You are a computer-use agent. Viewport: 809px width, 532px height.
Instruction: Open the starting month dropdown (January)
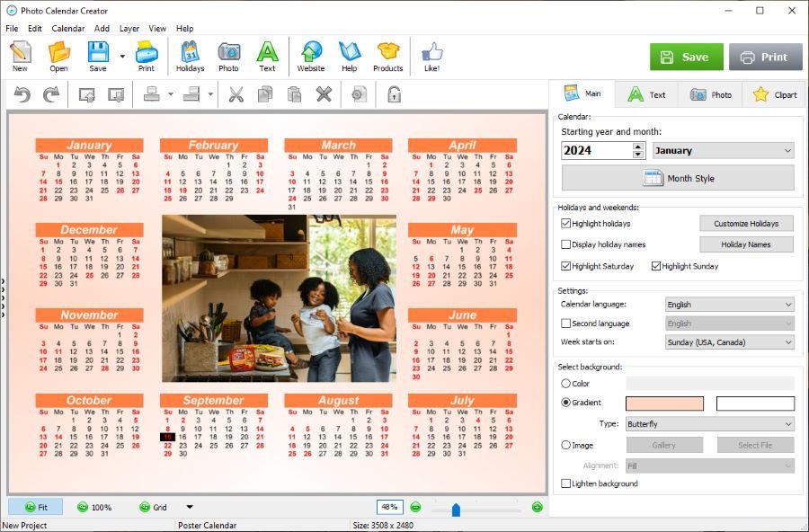(x=724, y=151)
